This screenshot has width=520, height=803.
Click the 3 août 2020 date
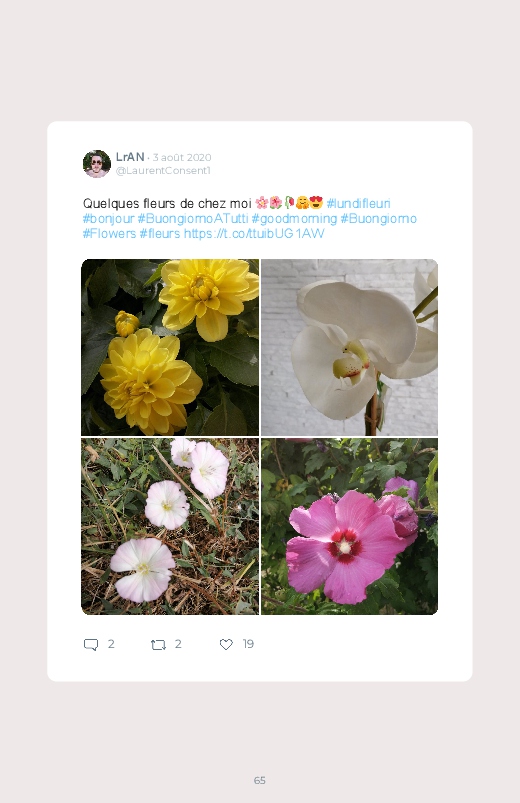(182, 157)
